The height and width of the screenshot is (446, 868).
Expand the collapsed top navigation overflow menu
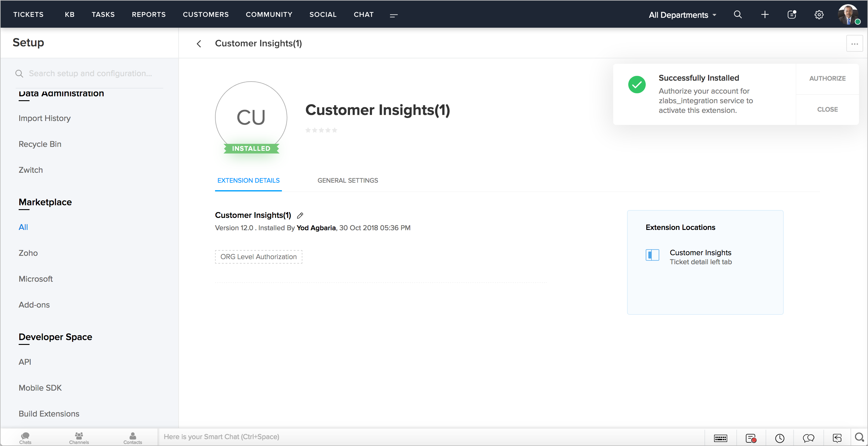[394, 15]
